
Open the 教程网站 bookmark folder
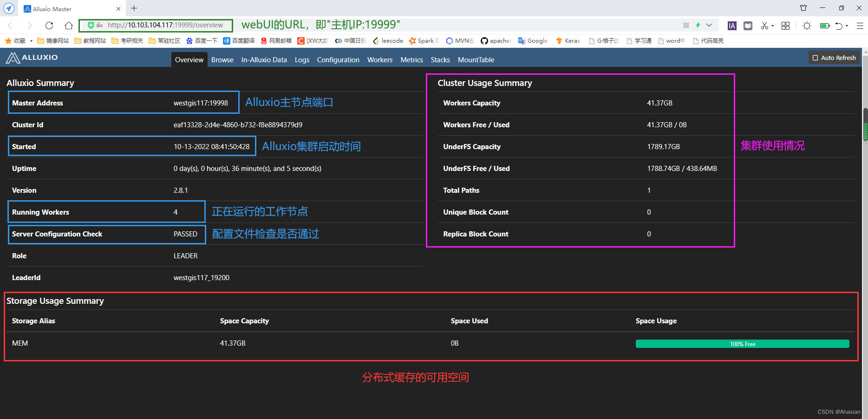(90, 41)
